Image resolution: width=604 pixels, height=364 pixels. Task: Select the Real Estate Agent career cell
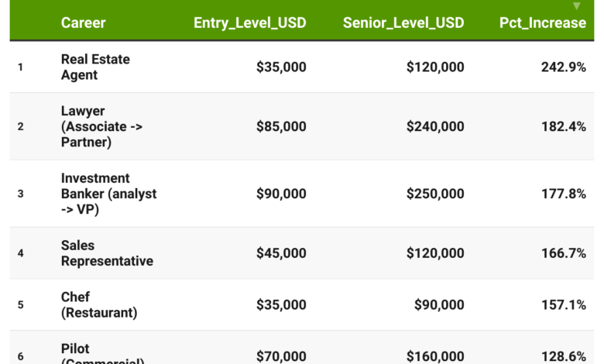95,67
